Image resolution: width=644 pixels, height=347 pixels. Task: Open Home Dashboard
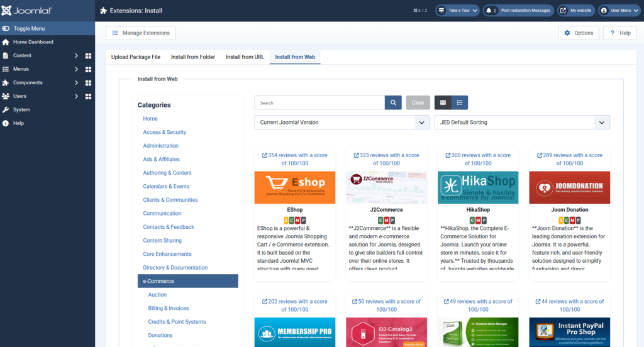pos(47,42)
